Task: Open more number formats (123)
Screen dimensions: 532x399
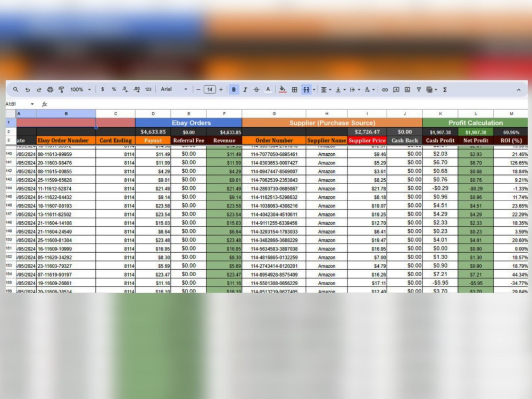Action: click(148, 89)
